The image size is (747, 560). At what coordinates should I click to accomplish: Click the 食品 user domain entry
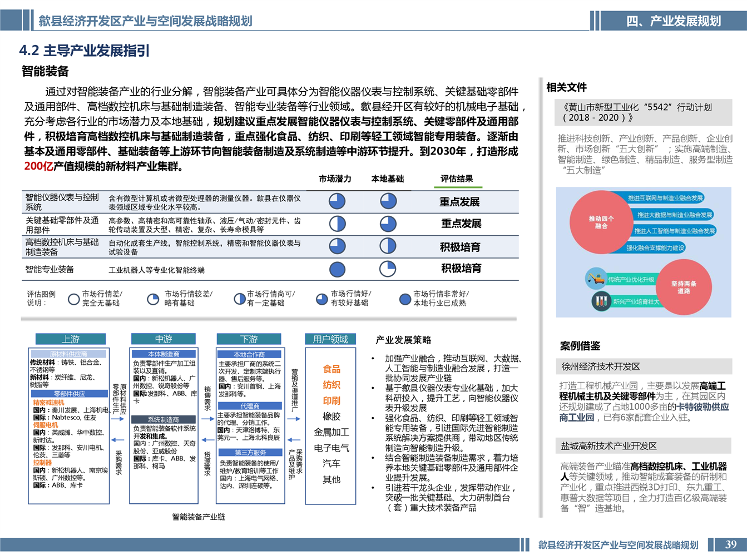coord(332,369)
